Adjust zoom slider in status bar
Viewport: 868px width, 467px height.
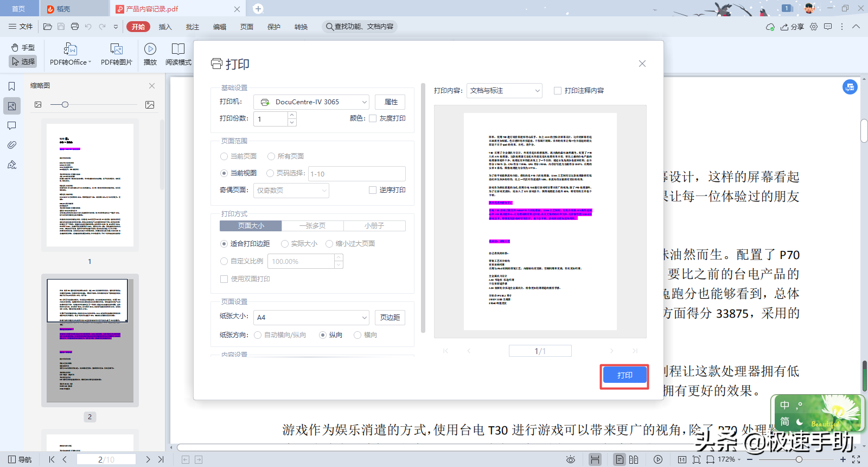pos(799,459)
